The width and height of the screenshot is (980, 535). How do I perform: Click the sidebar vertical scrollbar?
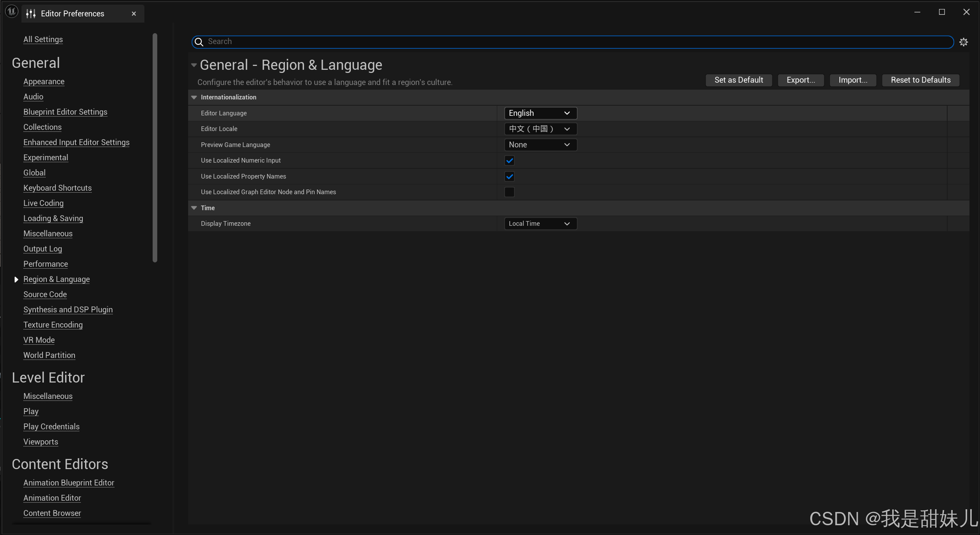(155, 148)
